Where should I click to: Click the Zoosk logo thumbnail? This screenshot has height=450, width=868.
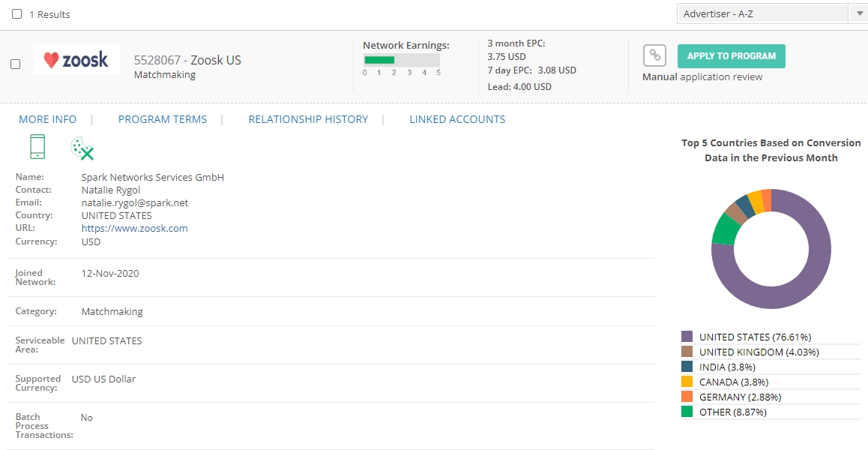[x=76, y=59]
